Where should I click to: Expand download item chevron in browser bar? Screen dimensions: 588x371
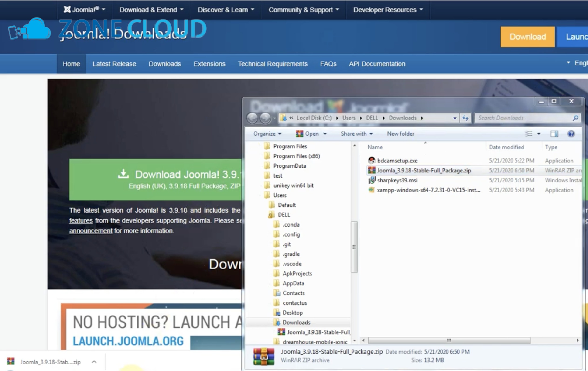pos(94,362)
